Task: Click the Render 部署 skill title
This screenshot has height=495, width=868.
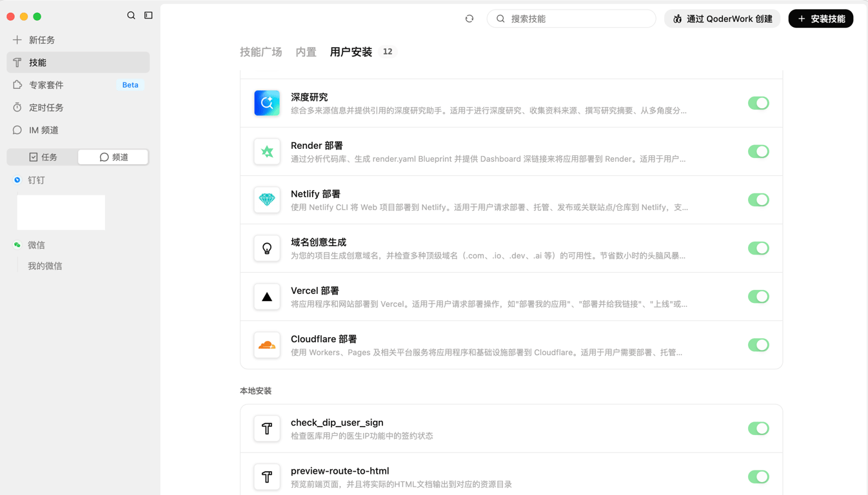Action: click(317, 146)
